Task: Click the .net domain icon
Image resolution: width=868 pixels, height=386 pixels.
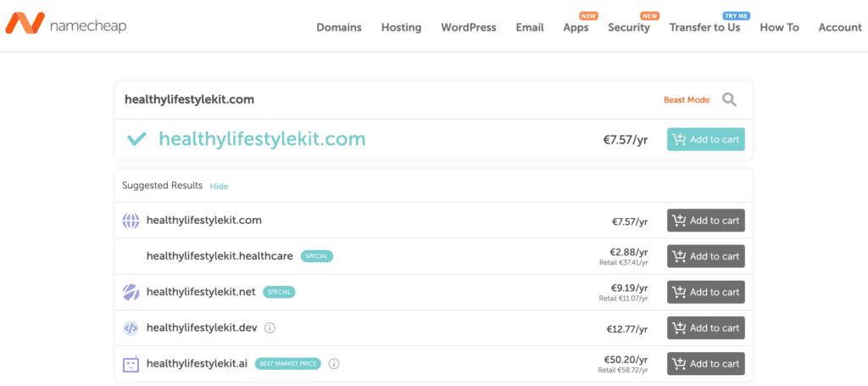Action: [131, 293]
